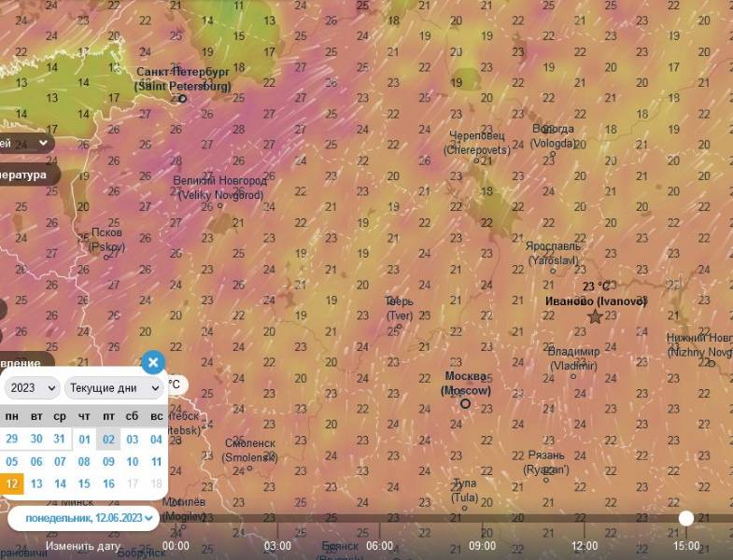
Task: Close the calendar date picker popup
Action: click(x=153, y=363)
